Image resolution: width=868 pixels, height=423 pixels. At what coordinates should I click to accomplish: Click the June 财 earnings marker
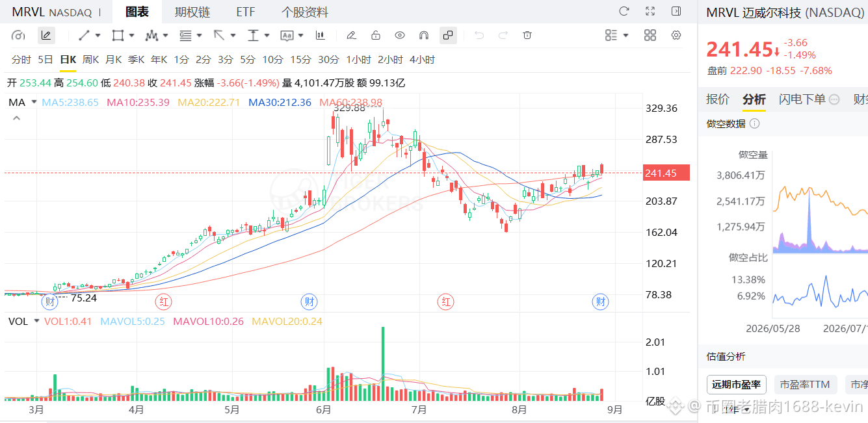tap(310, 301)
